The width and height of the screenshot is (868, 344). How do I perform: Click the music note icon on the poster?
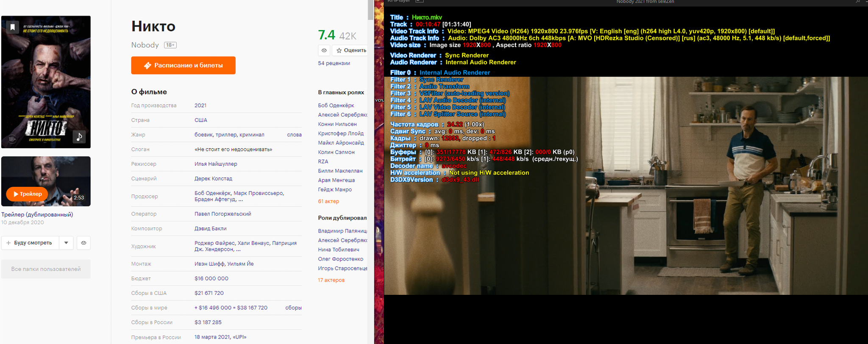79,137
